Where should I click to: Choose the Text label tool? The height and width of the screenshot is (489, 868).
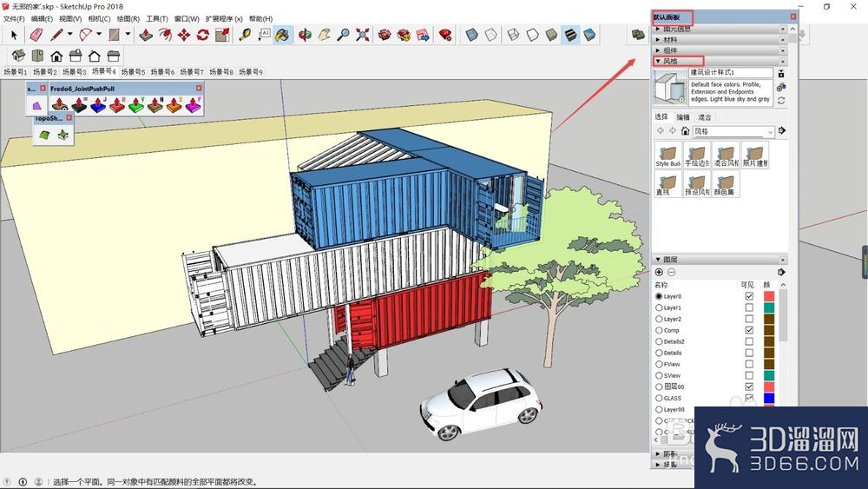pos(264,36)
